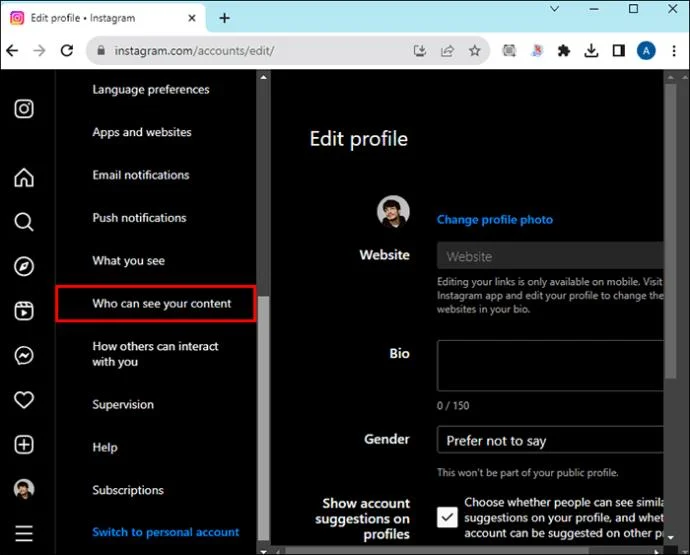The image size is (690, 555).
Task: Select Who can see your content
Action: (x=161, y=304)
